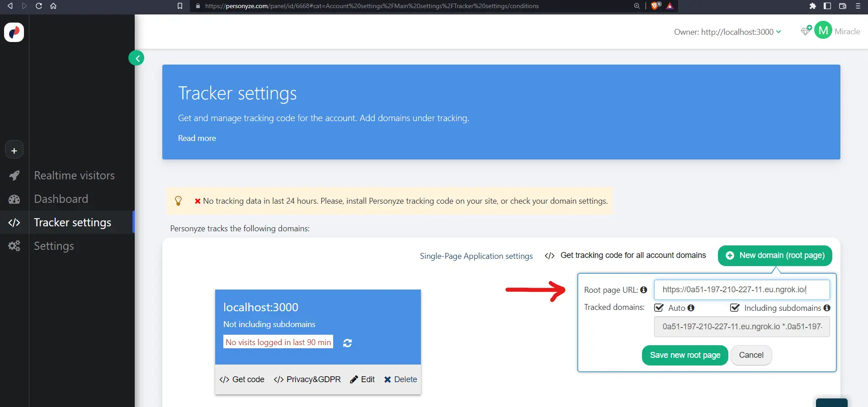Click the chat widget at bottom right
Screen dimensions: 868x407
[x=832, y=402]
